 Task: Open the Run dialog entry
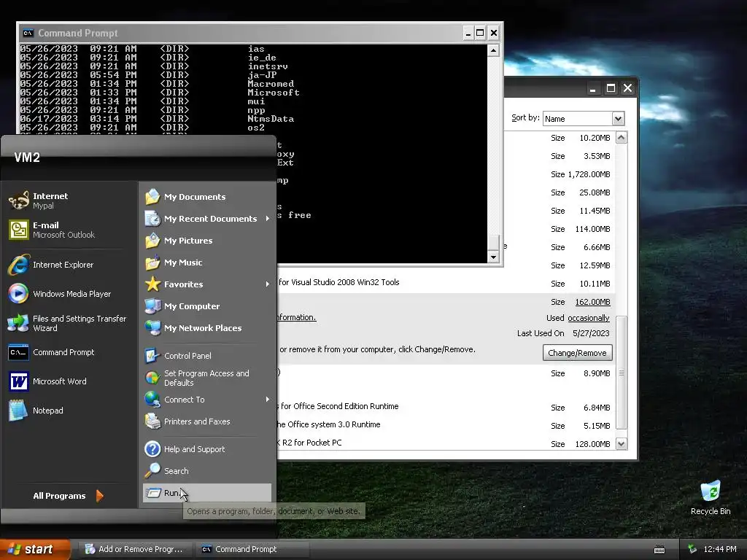[206, 493]
